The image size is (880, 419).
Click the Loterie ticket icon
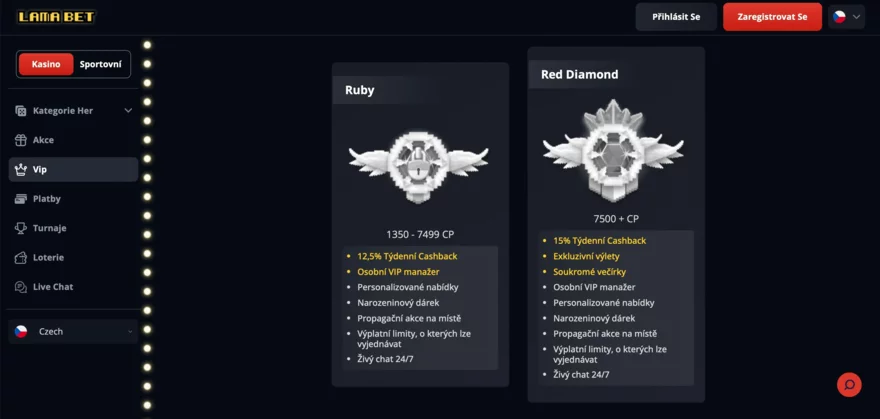tap(22, 257)
